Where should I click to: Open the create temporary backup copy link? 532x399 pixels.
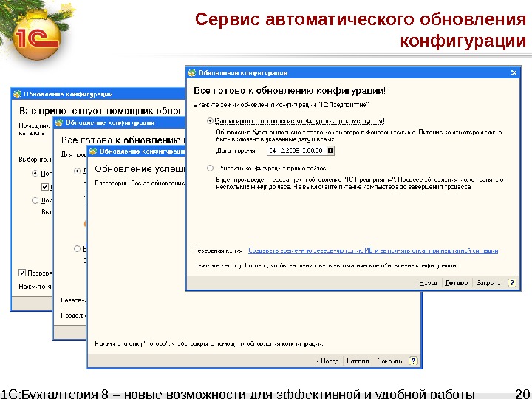(x=373, y=250)
